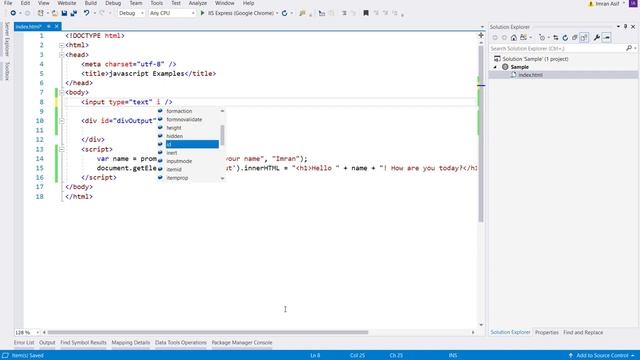Click Sync with Active Document icon
This screenshot has height=360, width=640.
click(x=556, y=38)
